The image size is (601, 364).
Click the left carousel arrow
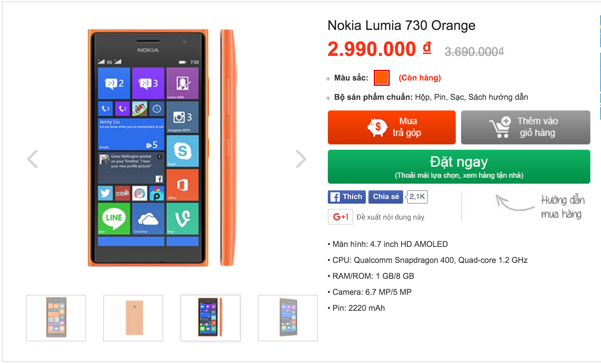pos(32,159)
